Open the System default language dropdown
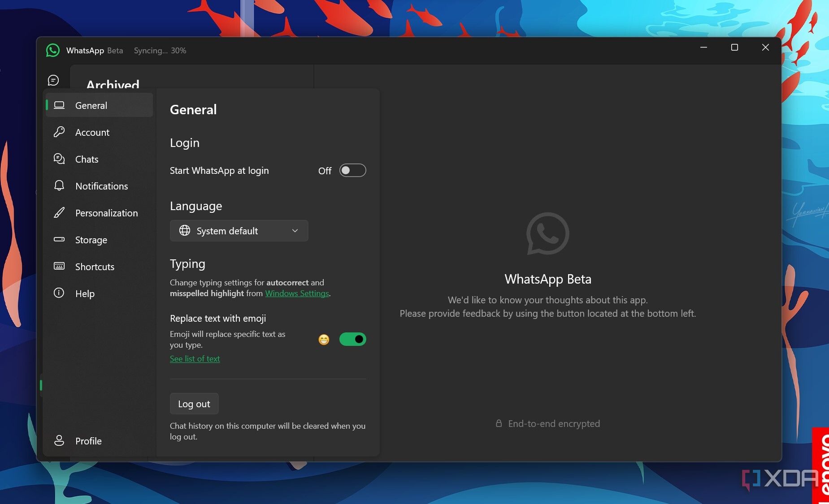The height and width of the screenshot is (504, 829). (x=239, y=231)
